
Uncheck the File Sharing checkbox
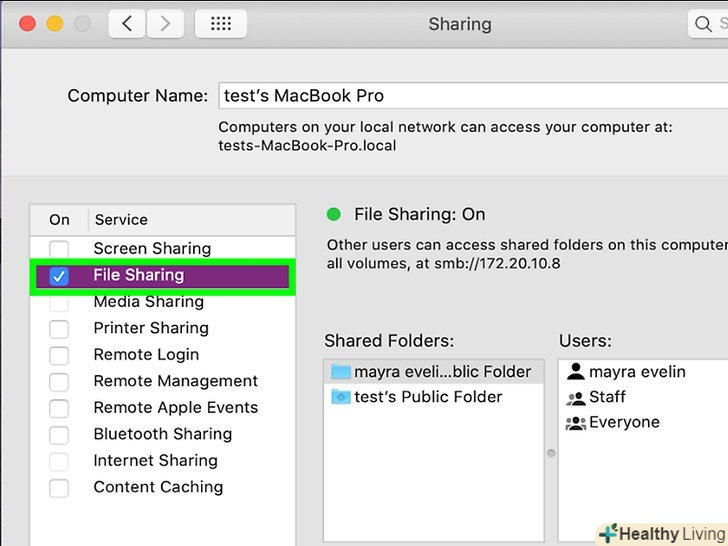pos(59,276)
